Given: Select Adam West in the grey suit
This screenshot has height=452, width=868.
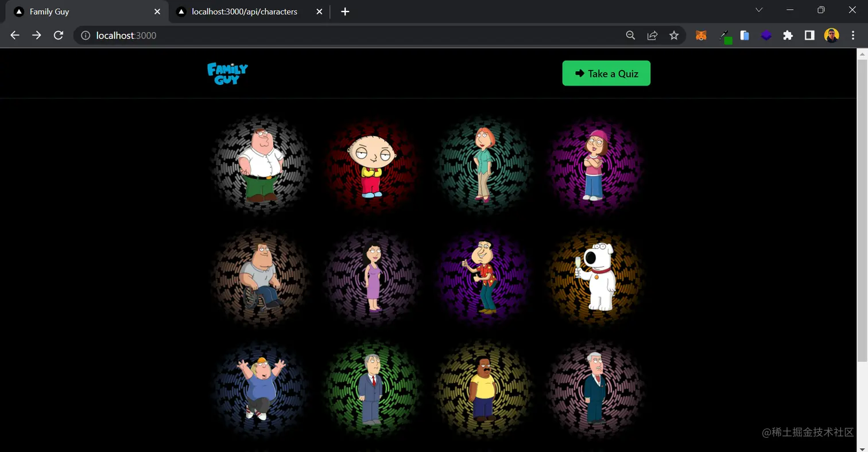Looking at the screenshot, I should (372, 389).
